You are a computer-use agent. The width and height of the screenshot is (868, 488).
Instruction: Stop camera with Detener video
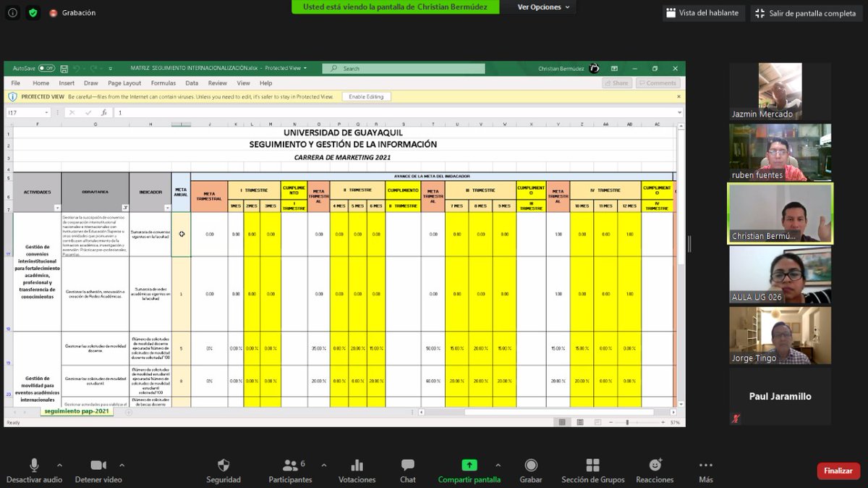(98, 471)
